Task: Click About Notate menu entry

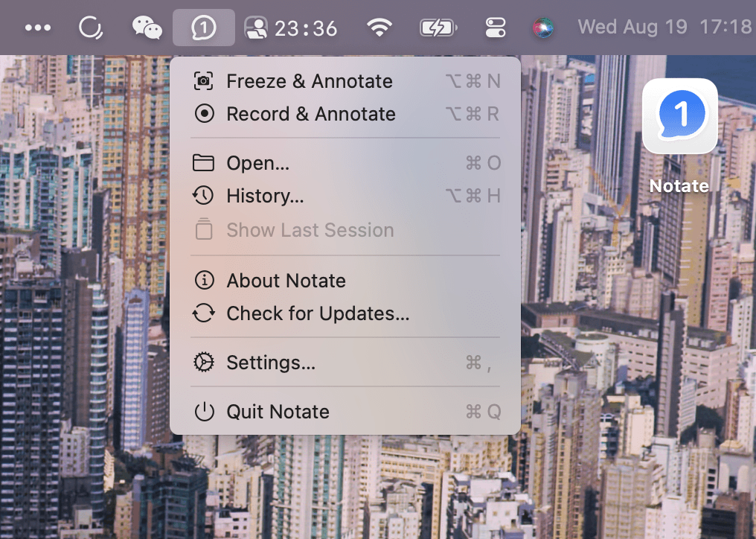Action: click(345, 281)
